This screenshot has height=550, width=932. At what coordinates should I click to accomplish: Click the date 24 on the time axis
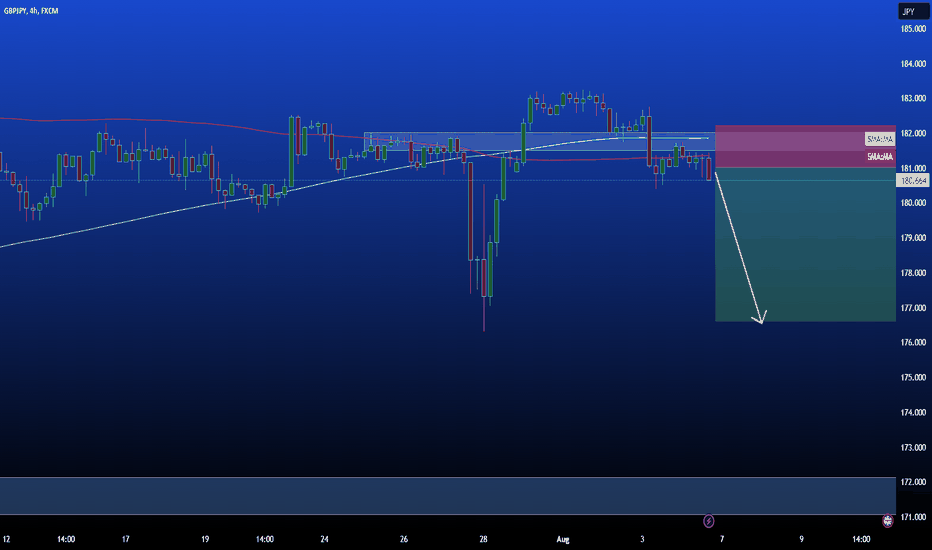[x=324, y=539]
